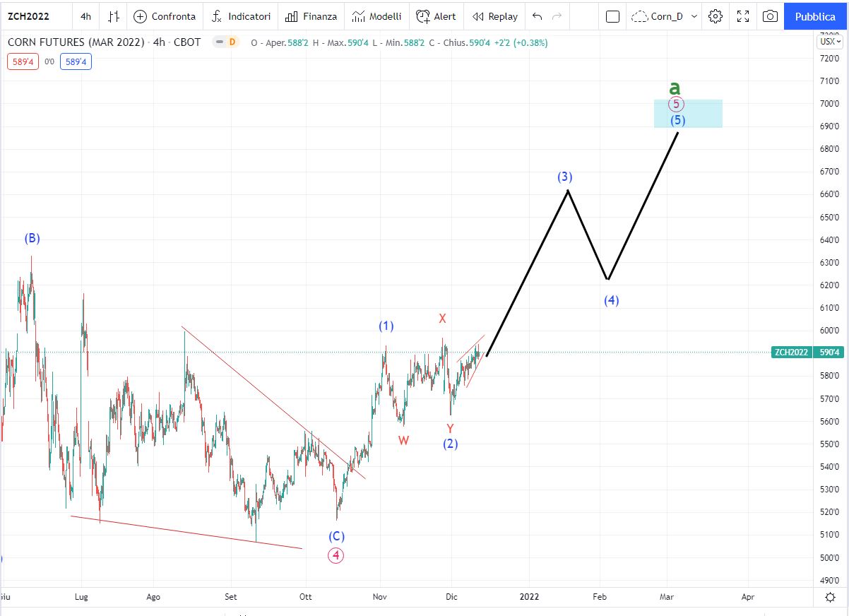The width and height of the screenshot is (849, 616).
Task: Take a chart snapshot with camera icon
Action: tap(770, 16)
